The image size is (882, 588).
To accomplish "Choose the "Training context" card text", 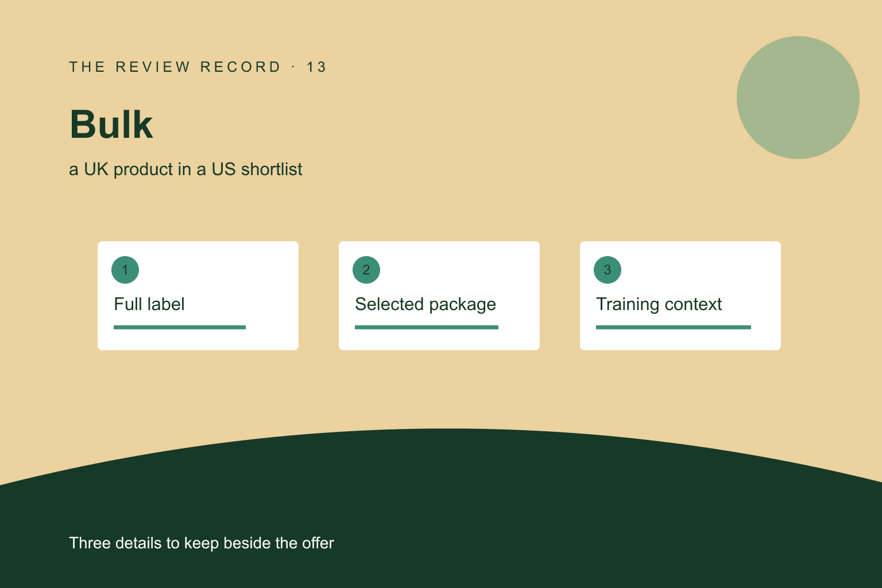I will [659, 304].
